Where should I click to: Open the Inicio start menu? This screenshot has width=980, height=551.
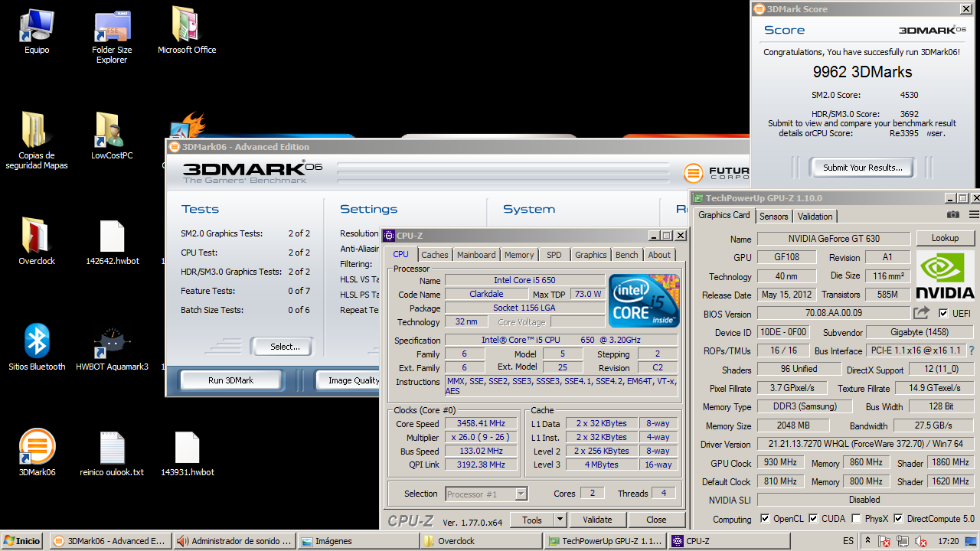(x=23, y=541)
